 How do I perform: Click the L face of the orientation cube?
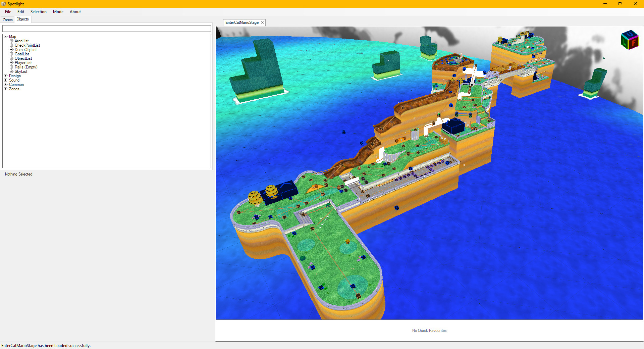625,42
